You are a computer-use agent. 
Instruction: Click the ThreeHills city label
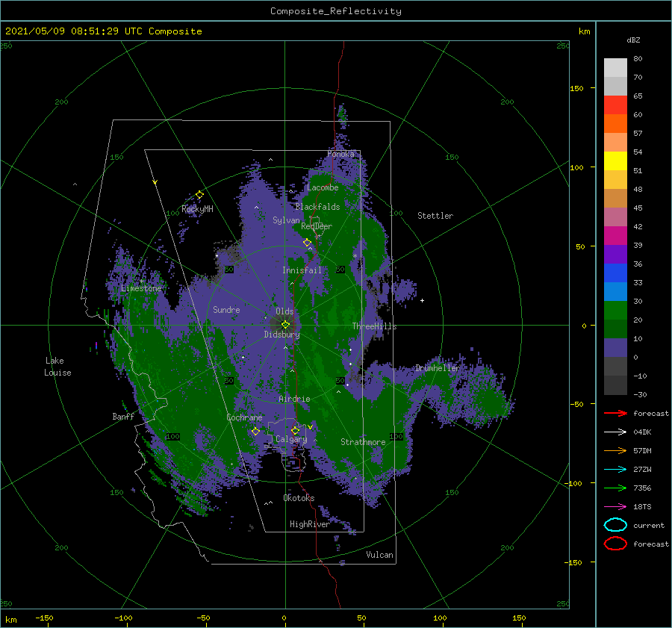coord(374,326)
